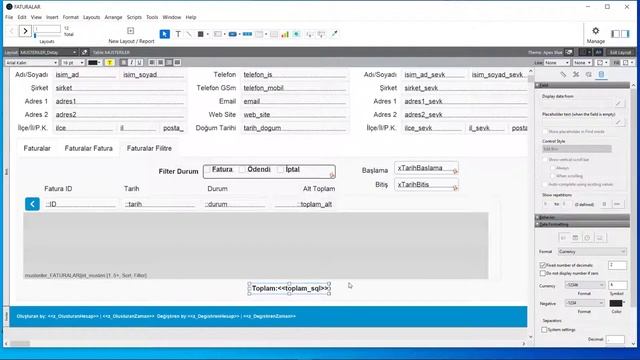Open Inspector Styles tab icon

[x=576, y=74]
